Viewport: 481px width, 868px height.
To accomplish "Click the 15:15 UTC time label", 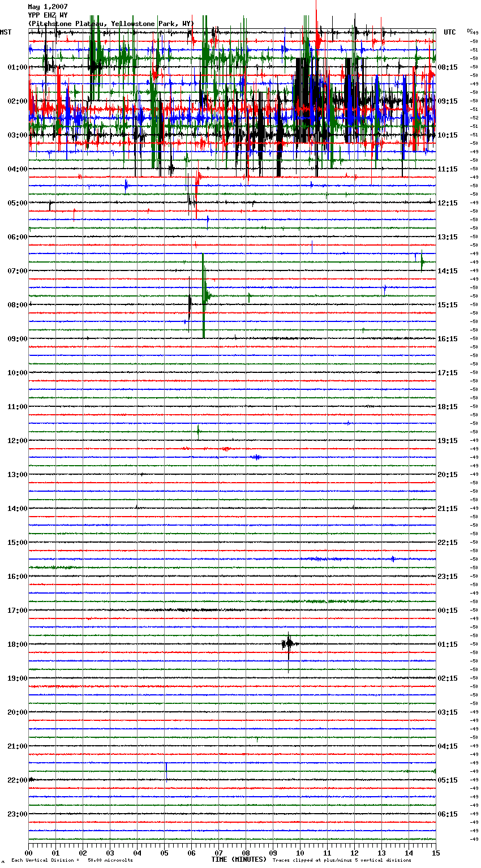I will pos(448,305).
